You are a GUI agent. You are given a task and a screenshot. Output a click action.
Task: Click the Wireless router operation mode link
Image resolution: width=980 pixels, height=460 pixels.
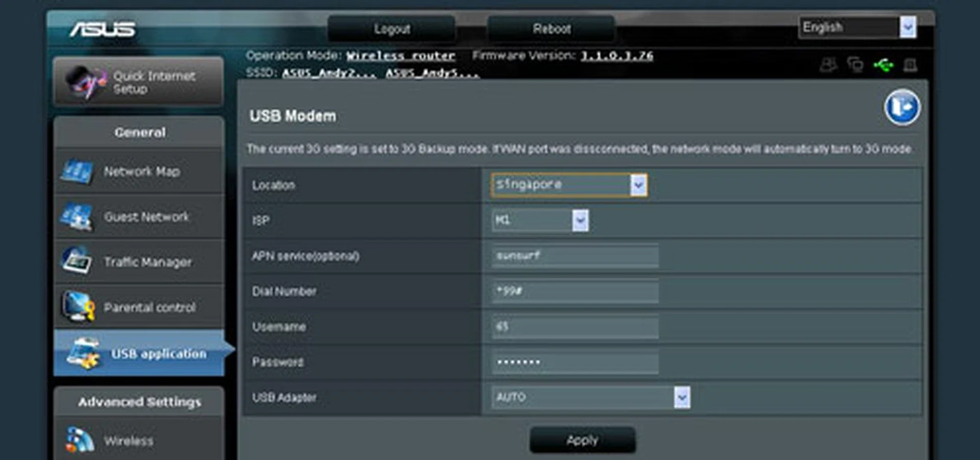click(x=400, y=56)
